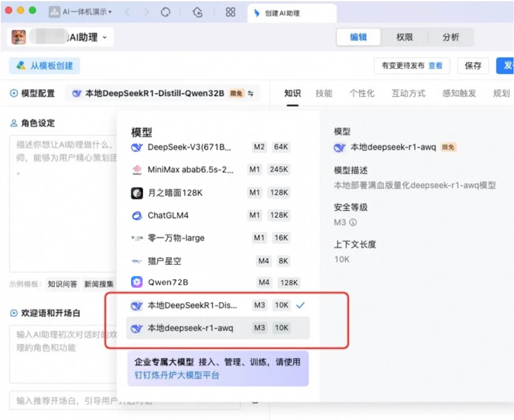Click the back navigation arrow

[128, 12]
